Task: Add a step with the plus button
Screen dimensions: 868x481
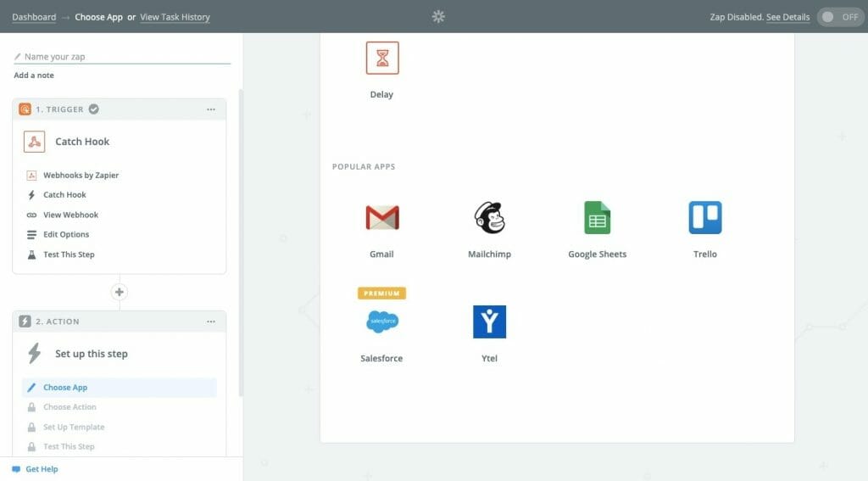Action: click(119, 292)
